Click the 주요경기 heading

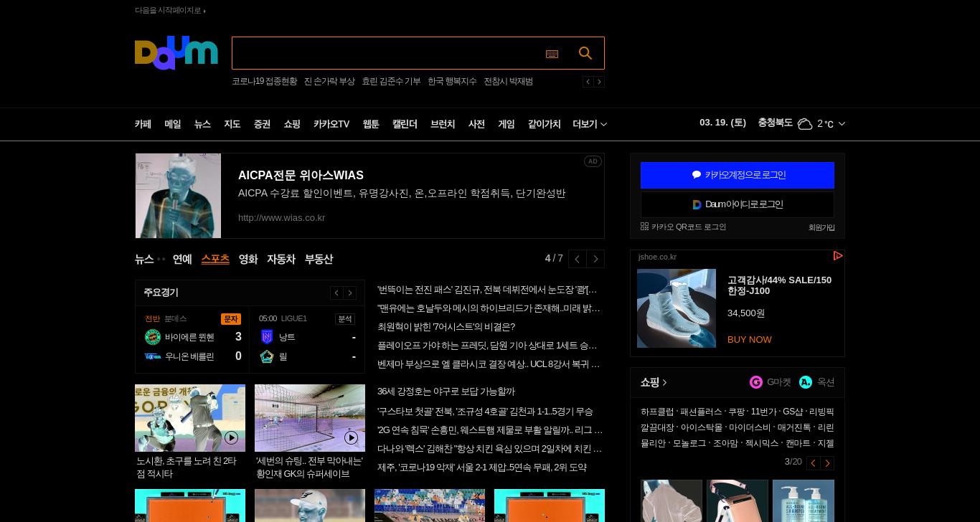pyautogui.click(x=161, y=293)
